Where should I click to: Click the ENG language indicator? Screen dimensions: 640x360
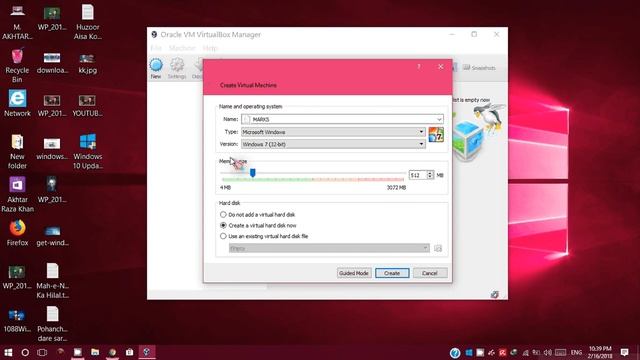[x=576, y=352]
